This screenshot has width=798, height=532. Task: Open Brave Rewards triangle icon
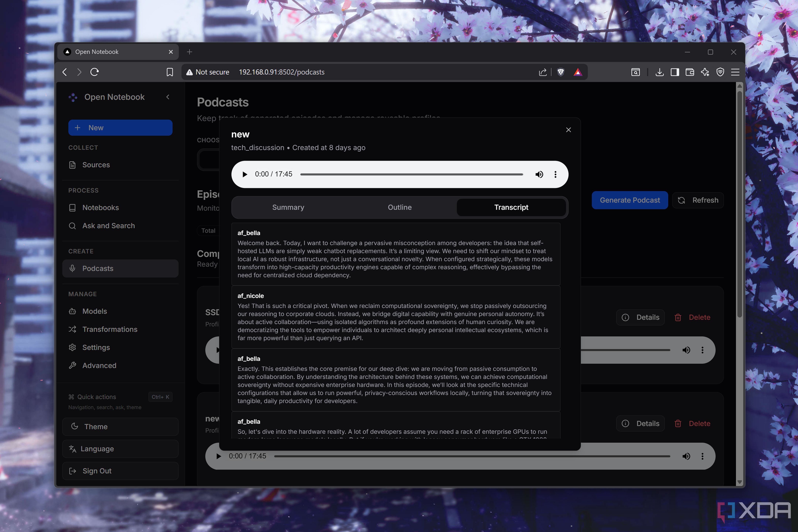click(578, 72)
